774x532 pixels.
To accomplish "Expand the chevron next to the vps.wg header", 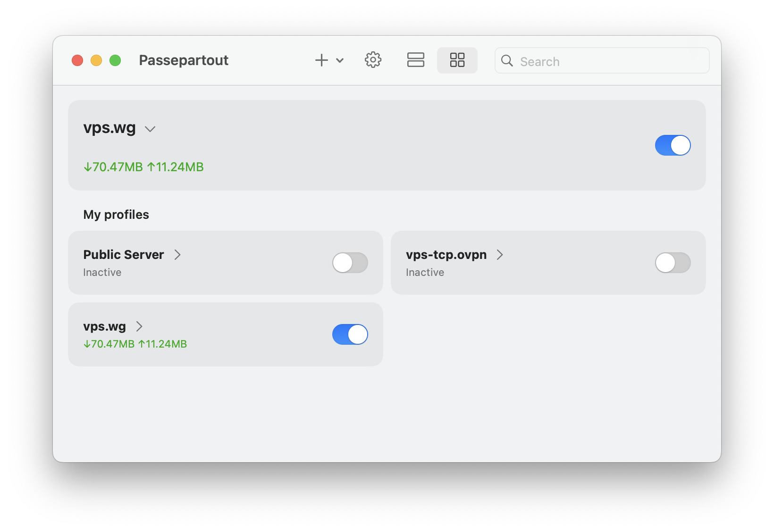I will pyautogui.click(x=150, y=129).
